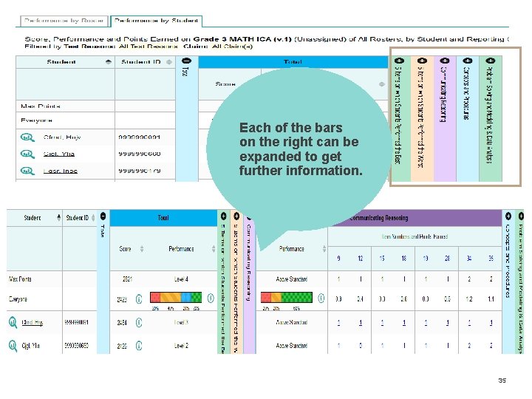
Task: Click Max Points label in lower table
Action: pyautogui.click(x=20, y=279)
